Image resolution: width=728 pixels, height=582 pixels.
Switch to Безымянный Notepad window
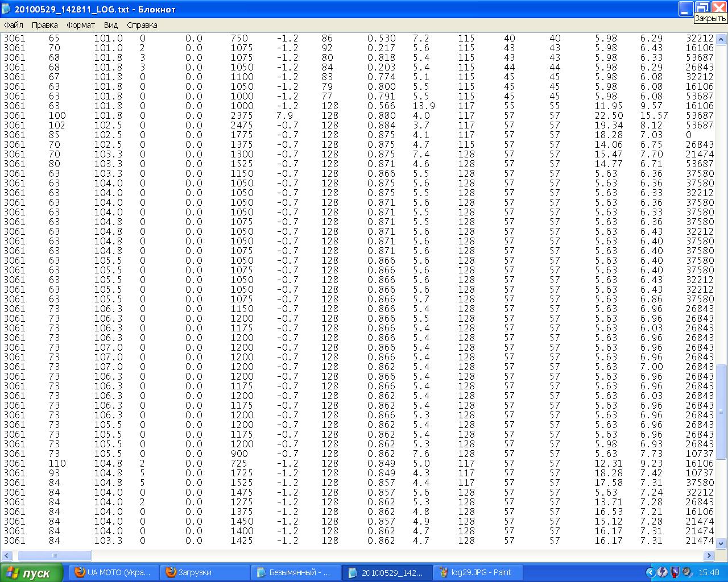pos(296,572)
